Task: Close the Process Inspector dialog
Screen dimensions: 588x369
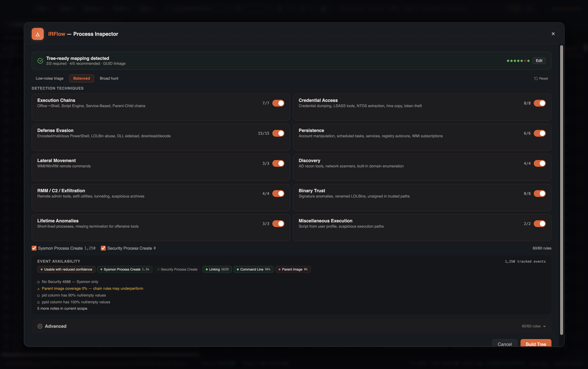Action: coord(553,34)
